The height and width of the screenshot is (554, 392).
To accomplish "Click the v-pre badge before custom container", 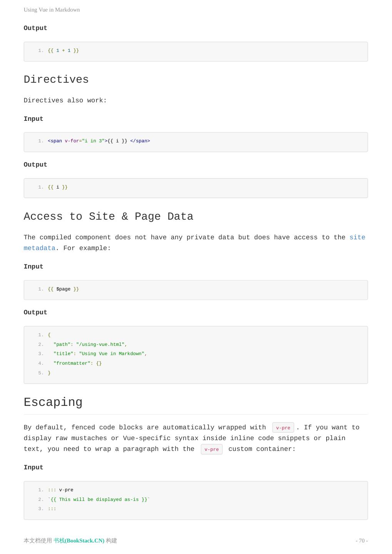I will point(211,449).
